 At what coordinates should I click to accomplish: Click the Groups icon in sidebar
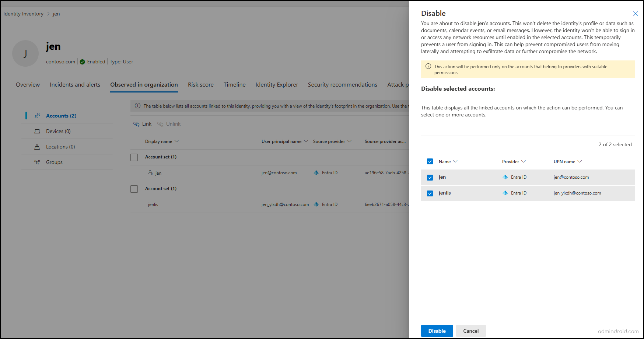[x=37, y=162]
